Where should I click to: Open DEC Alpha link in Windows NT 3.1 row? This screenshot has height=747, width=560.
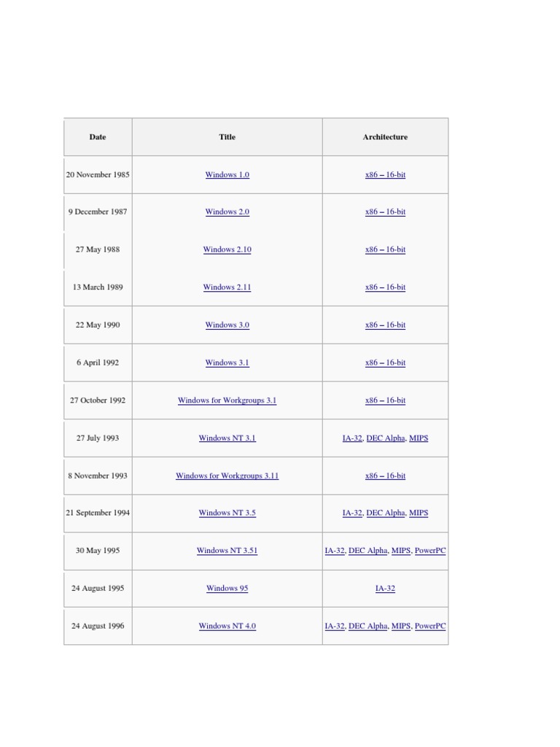point(385,438)
